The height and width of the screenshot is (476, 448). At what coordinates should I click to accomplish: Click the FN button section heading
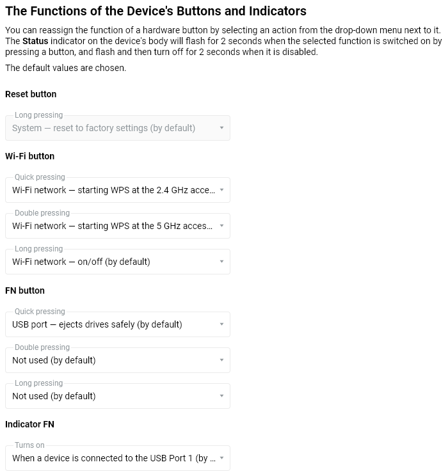pos(25,290)
